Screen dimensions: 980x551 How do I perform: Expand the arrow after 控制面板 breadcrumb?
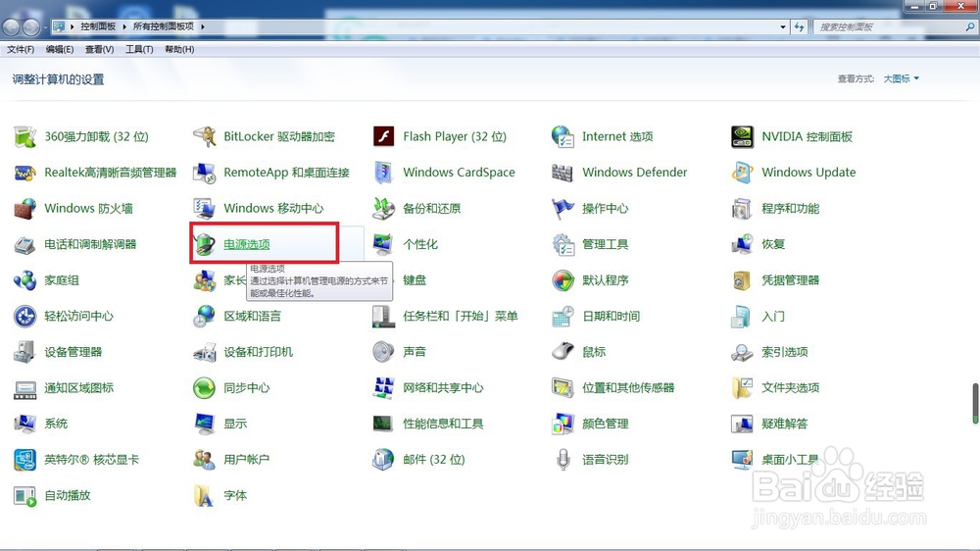124,26
